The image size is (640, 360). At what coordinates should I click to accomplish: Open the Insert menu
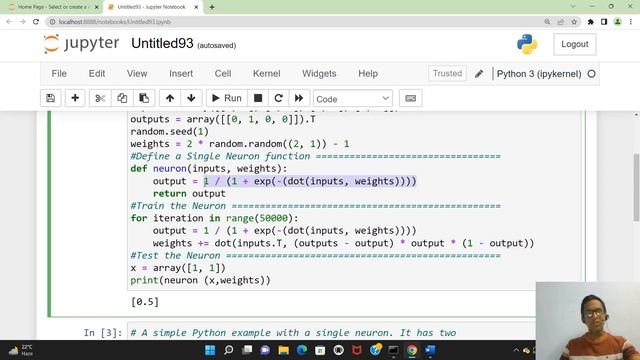click(181, 74)
